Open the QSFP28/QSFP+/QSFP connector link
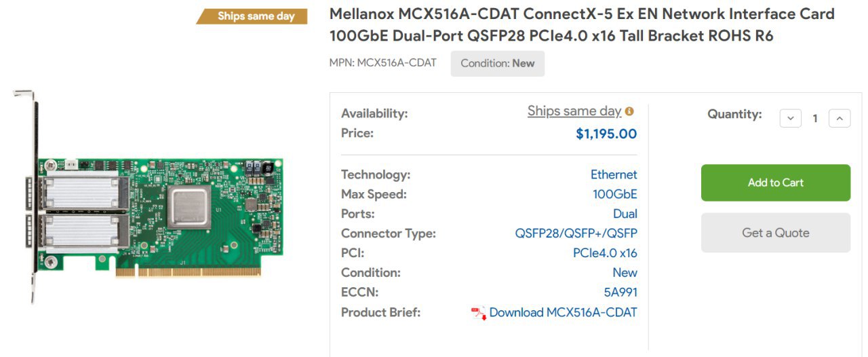Screen dimensions: 868x357 tap(576, 233)
